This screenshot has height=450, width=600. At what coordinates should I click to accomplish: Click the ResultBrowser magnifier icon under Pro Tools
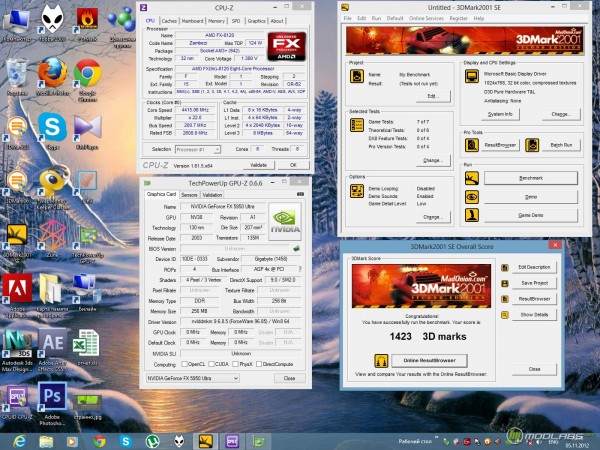(x=472, y=145)
